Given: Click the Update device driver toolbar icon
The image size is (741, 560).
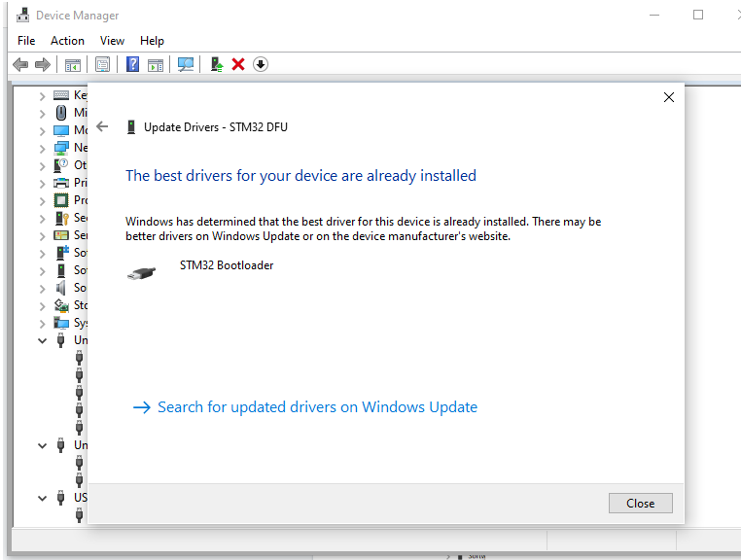Looking at the screenshot, I should coord(217,64).
